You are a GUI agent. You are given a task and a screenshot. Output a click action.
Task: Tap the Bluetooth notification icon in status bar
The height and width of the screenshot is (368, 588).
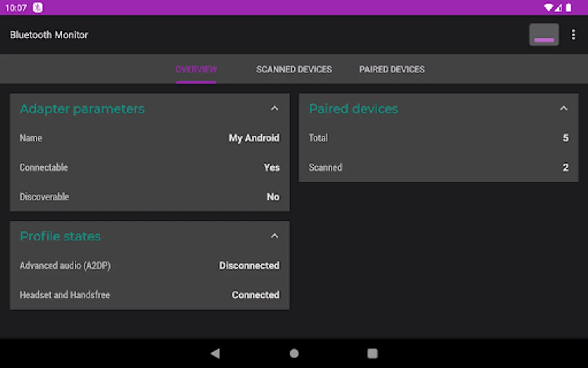tap(38, 8)
